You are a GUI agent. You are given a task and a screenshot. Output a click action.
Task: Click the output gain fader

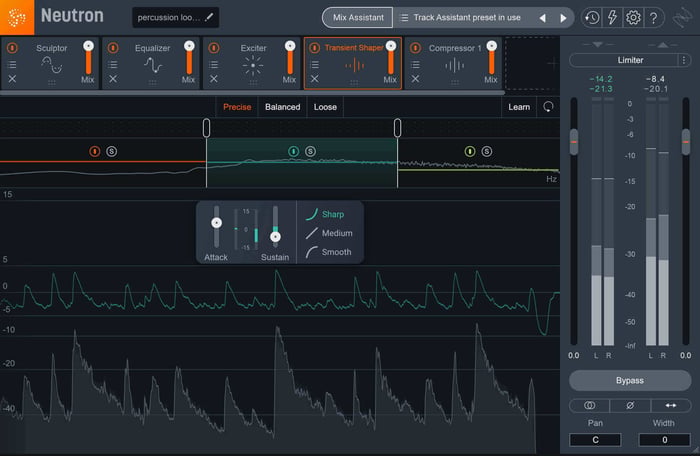(x=686, y=142)
